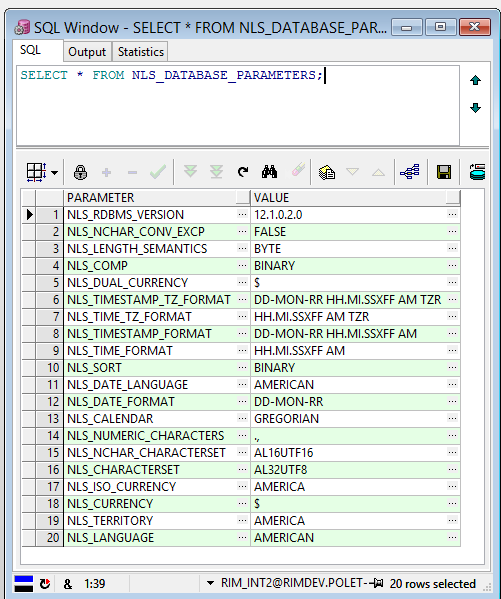Click the grid select mode icon
Viewport: 501px width, 599px height.
pyautogui.click(x=36, y=172)
